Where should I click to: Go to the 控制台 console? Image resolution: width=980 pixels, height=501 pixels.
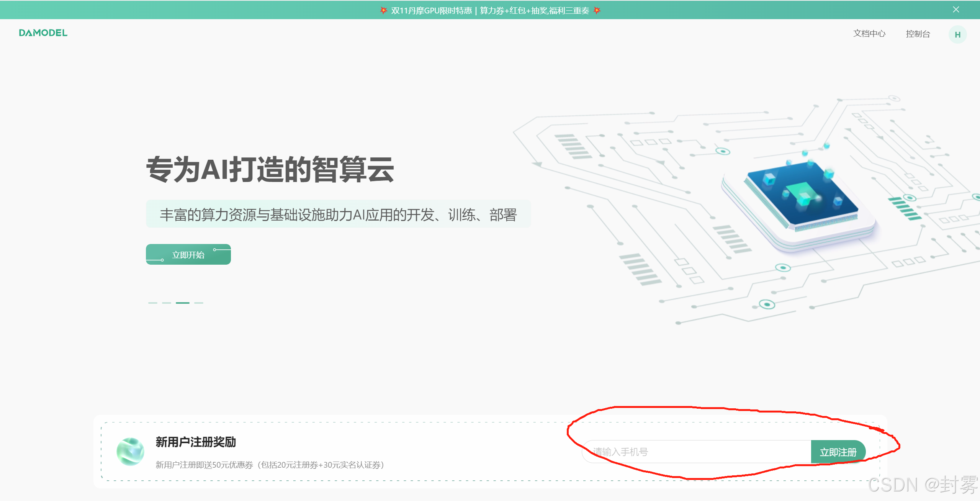918,34
